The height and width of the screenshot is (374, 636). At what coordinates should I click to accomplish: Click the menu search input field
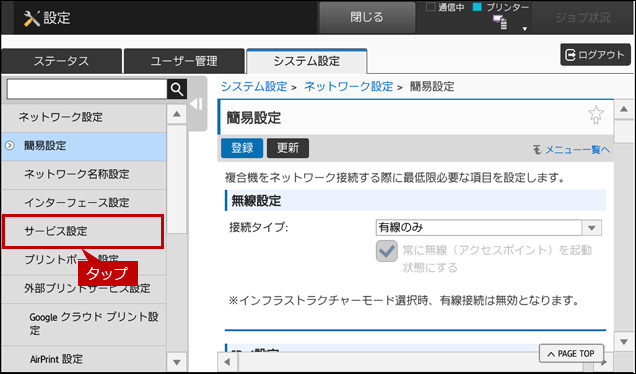tap(87, 89)
